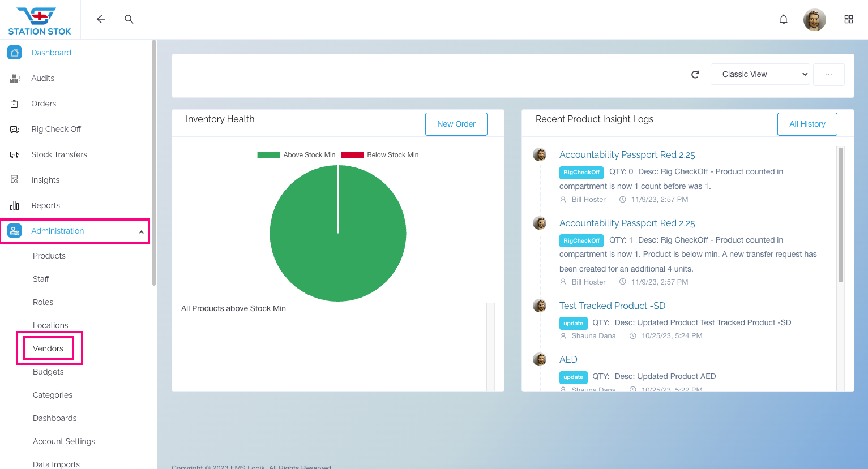Select Vendors in Administration submenu
Viewport: 868px width, 469px height.
tap(48, 348)
